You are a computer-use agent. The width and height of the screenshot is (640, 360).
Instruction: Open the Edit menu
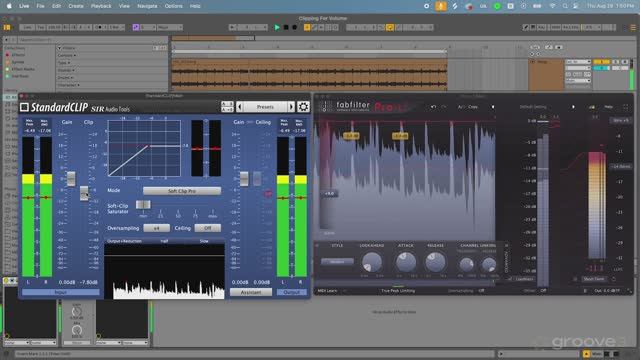tap(56, 6)
